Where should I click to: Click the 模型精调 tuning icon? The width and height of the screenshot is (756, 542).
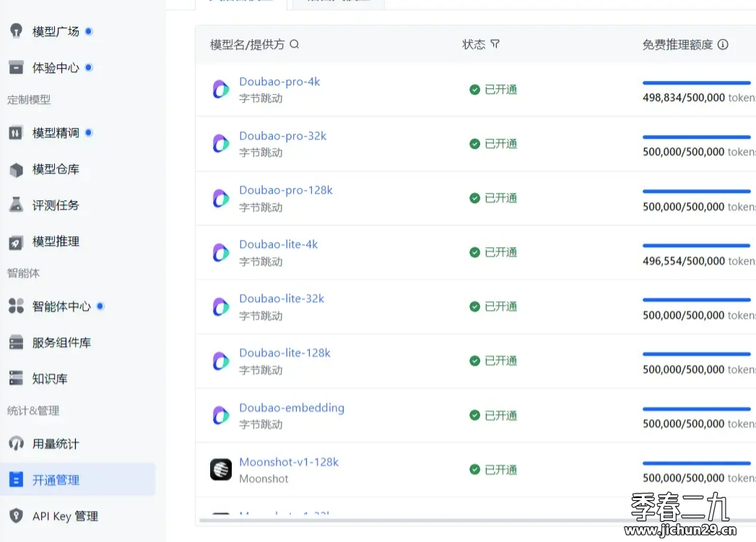(x=16, y=133)
